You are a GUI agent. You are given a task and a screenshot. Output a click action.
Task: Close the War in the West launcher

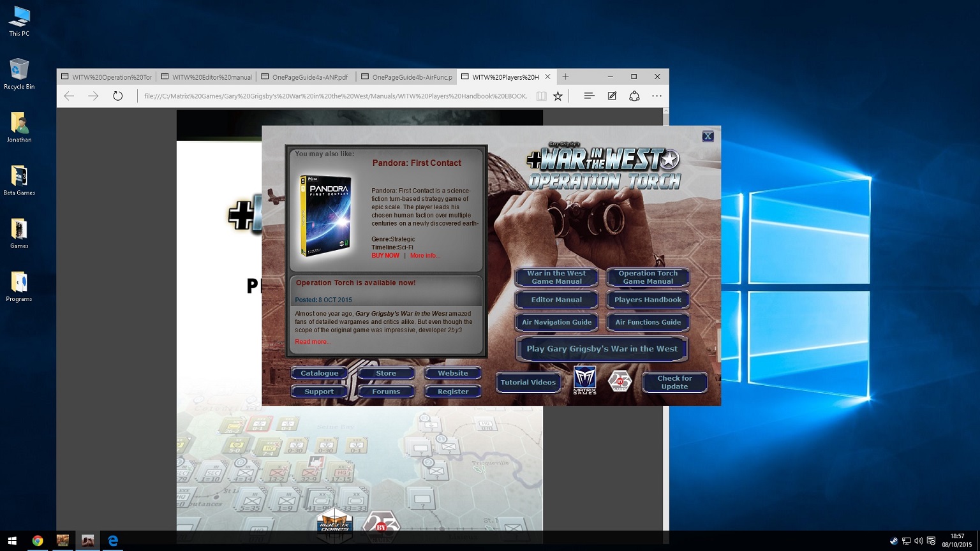pyautogui.click(x=708, y=136)
